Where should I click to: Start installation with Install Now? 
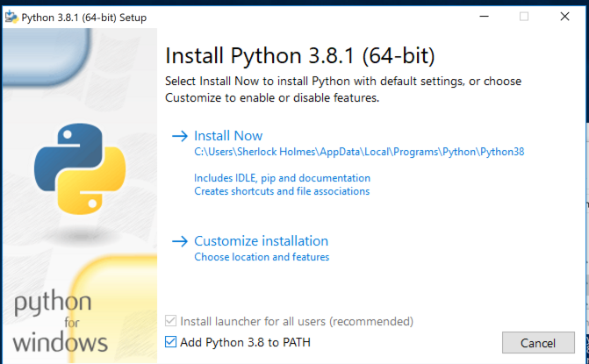click(228, 136)
